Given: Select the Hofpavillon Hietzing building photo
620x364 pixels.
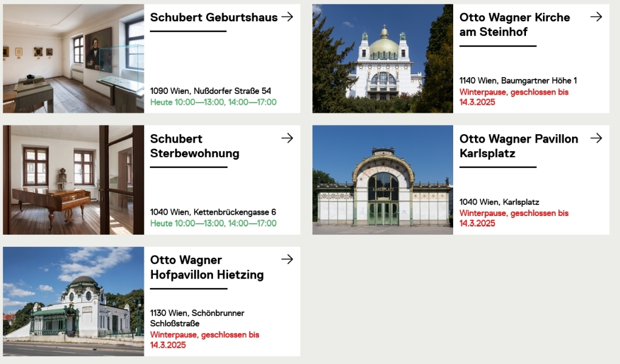Looking at the screenshot, I should pyautogui.click(x=73, y=302).
